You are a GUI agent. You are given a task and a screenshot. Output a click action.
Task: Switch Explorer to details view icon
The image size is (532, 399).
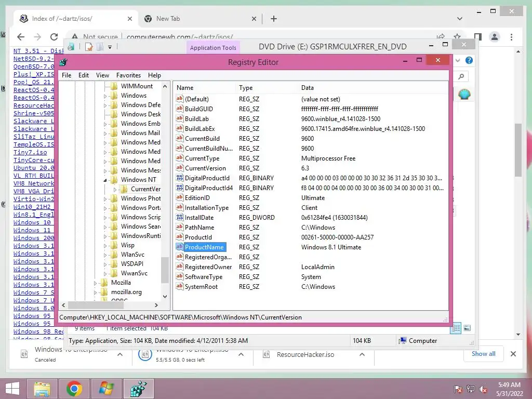point(456,328)
